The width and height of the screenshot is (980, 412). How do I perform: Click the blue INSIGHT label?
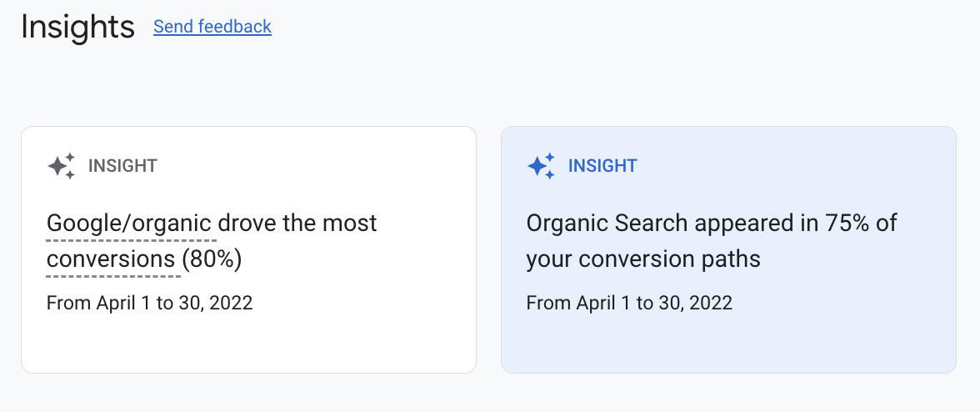[x=602, y=166]
